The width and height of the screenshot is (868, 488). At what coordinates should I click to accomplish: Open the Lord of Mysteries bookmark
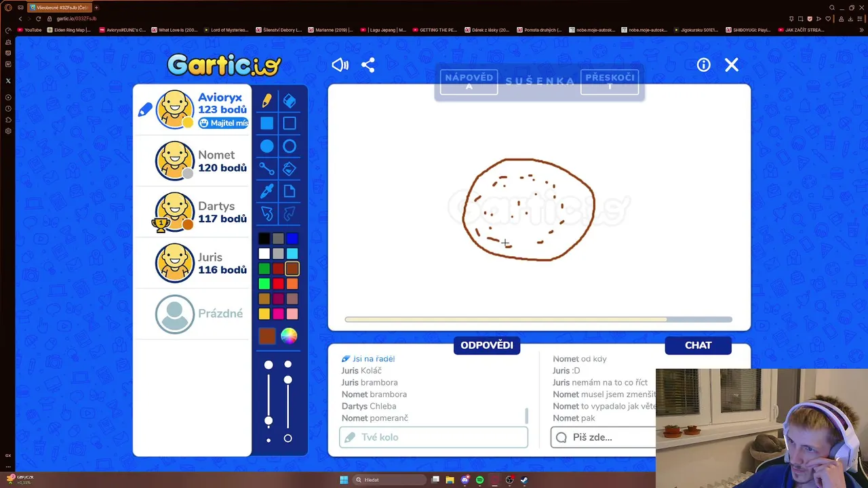227,30
